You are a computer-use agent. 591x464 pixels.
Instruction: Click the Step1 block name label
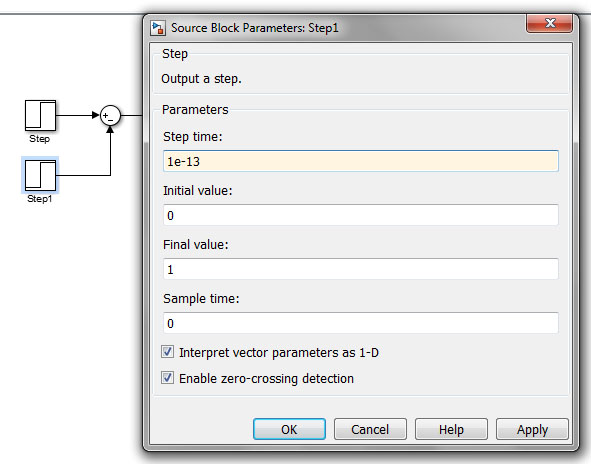pyautogui.click(x=40, y=199)
